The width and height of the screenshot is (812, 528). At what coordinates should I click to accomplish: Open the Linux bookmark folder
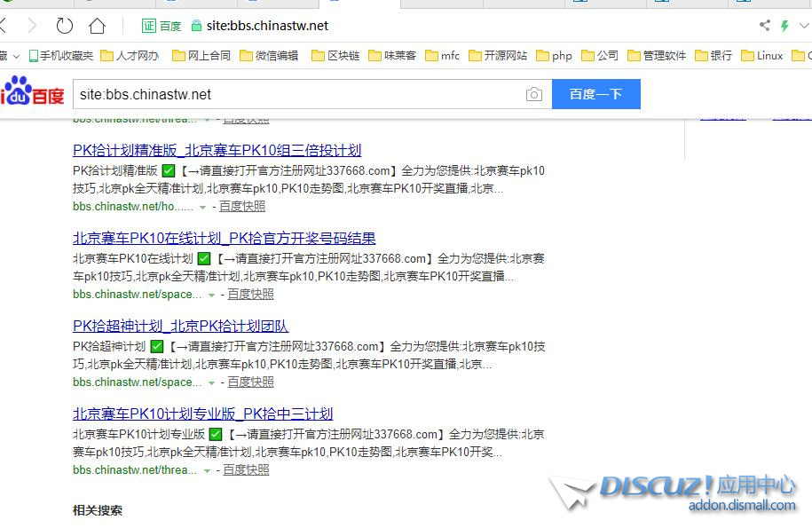tap(761, 55)
